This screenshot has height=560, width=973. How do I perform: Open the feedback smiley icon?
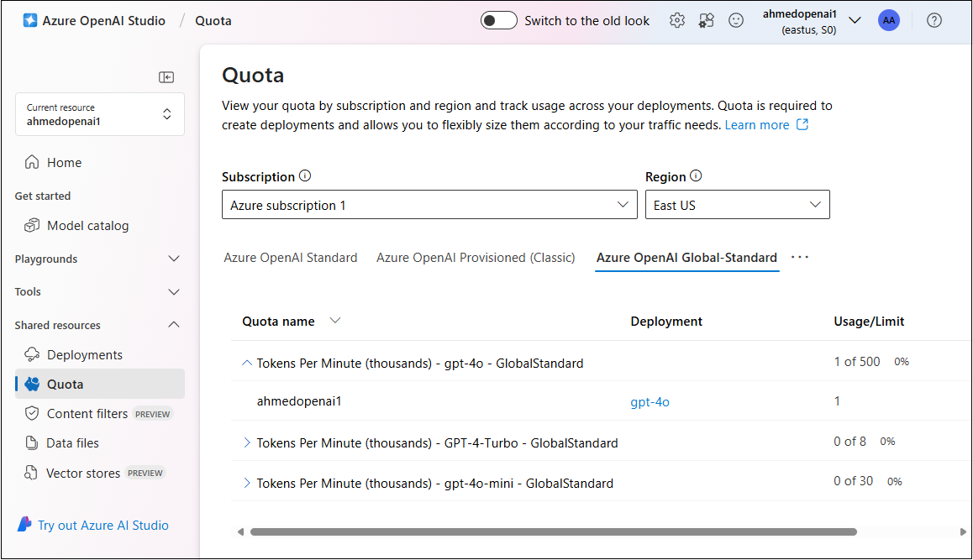point(736,21)
